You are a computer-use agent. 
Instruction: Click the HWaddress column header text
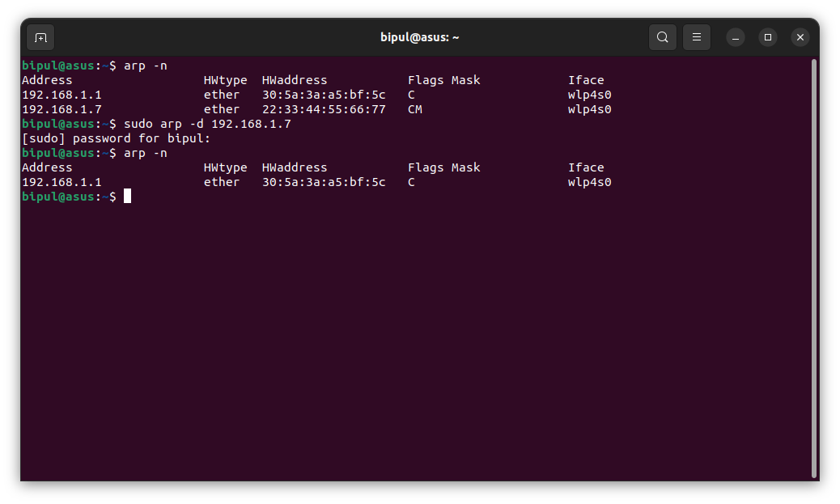294,79
